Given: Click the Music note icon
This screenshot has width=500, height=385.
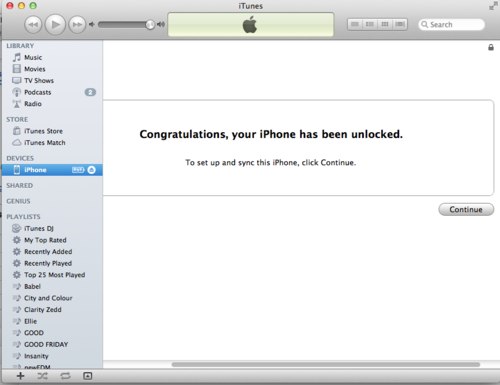Looking at the screenshot, I should point(17,57).
